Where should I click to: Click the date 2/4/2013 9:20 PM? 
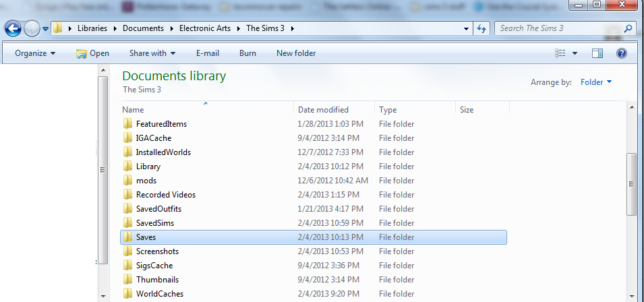tap(327, 294)
